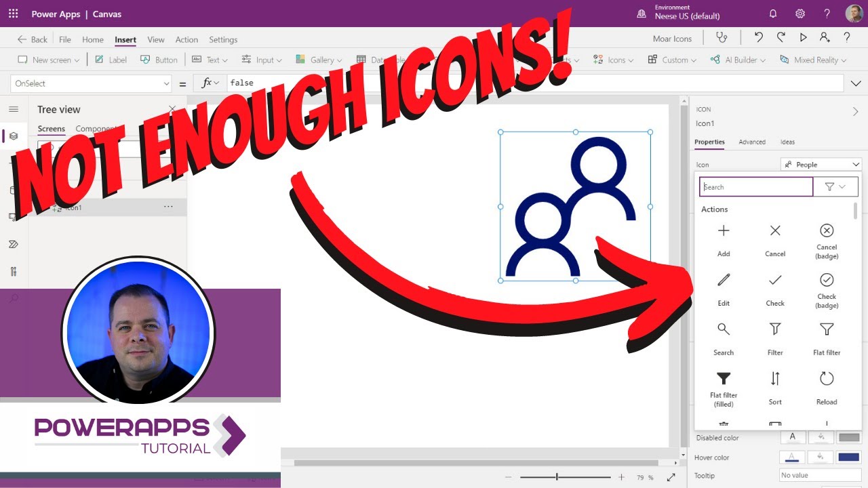Go back using Back arrow
868x488 pixels.
[33, 39]
